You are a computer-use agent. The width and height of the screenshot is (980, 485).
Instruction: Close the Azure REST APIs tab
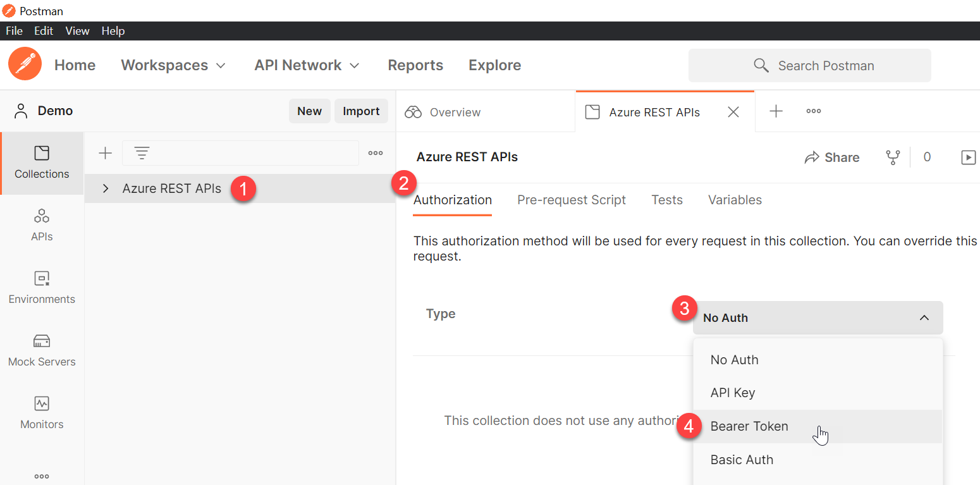pyautogui.click(x=733, y=112)
